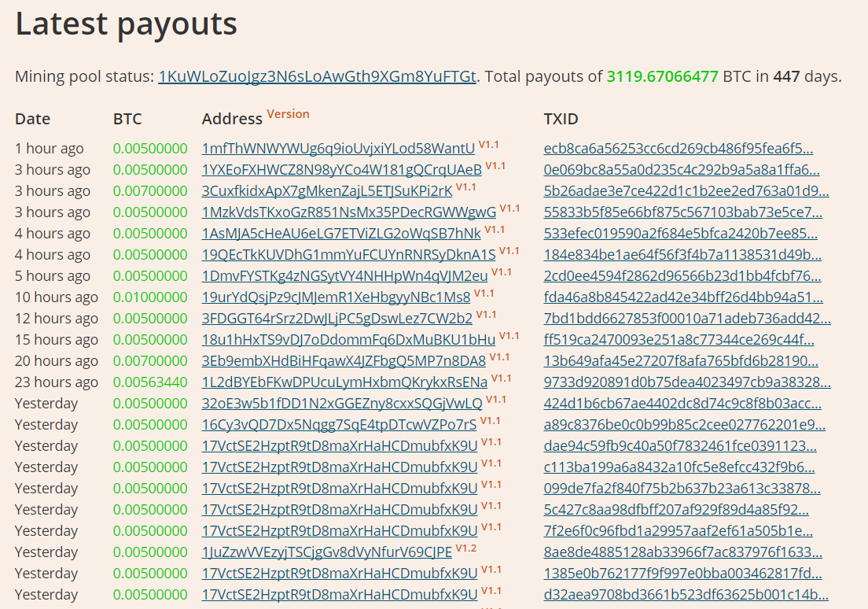Click the TXID column header
This screenshot has height=609, width=868.
561,119
